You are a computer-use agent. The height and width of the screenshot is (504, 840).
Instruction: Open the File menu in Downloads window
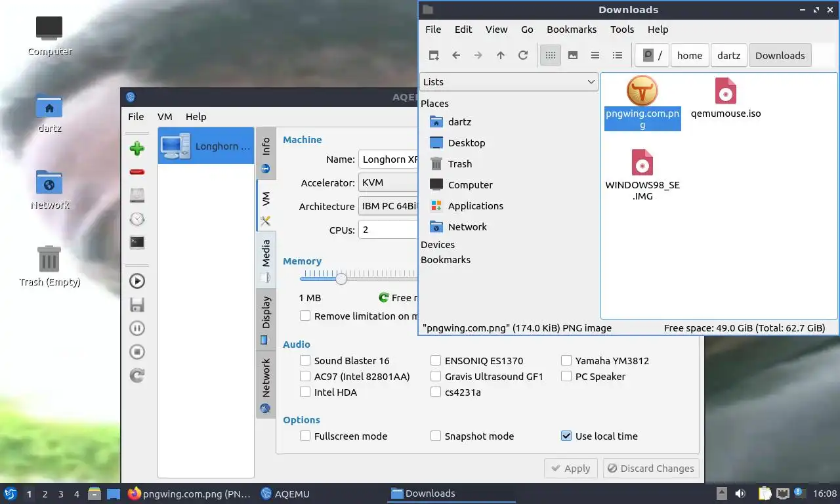433,30
